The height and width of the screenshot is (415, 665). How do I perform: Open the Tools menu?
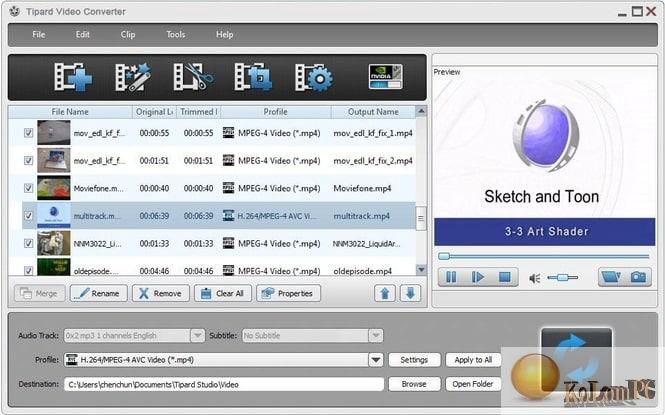click(176, 34)
